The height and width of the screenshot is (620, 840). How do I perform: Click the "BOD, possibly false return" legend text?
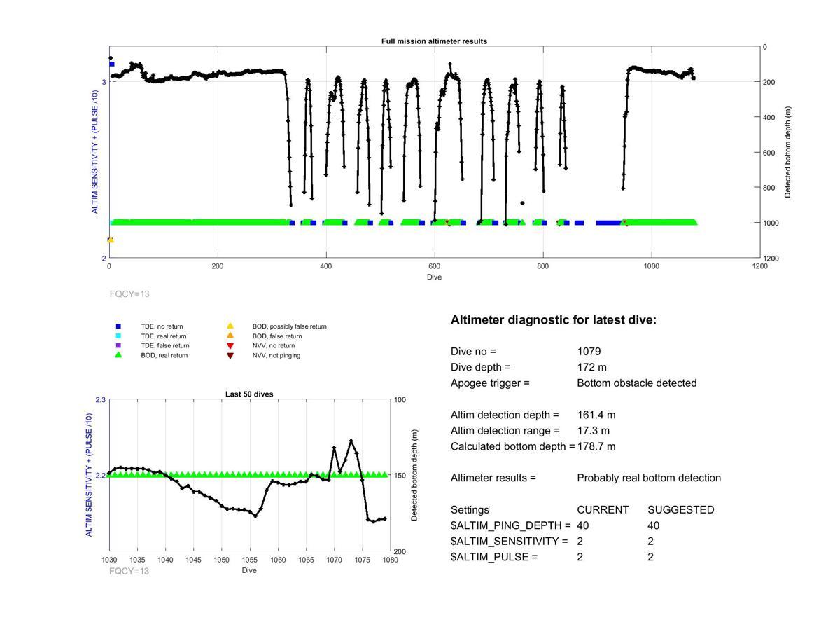[290, 326]
